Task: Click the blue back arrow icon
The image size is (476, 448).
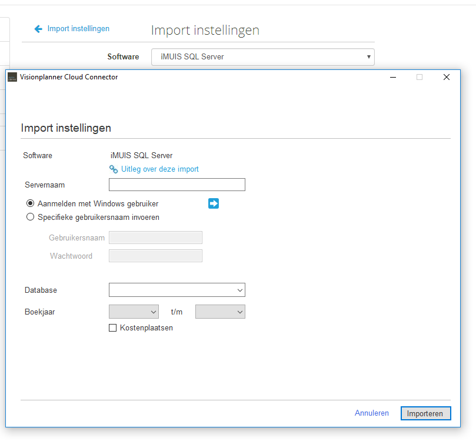Action: click(x=38, y=29)
